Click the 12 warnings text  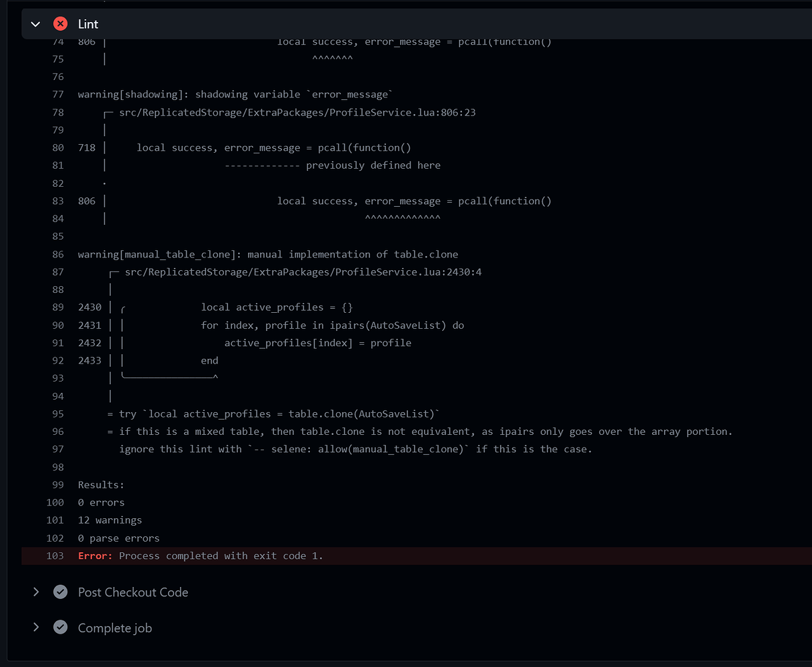[109, 520]
